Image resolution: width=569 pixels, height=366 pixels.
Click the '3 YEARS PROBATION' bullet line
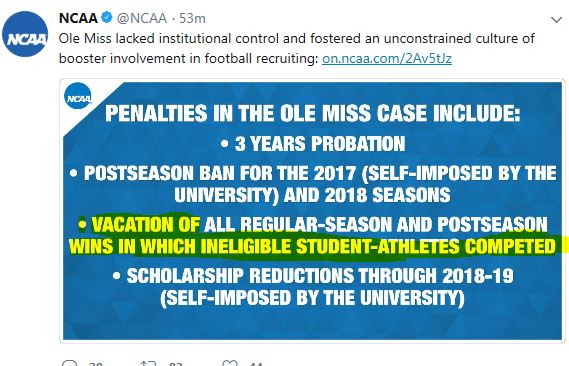point(313,144)
